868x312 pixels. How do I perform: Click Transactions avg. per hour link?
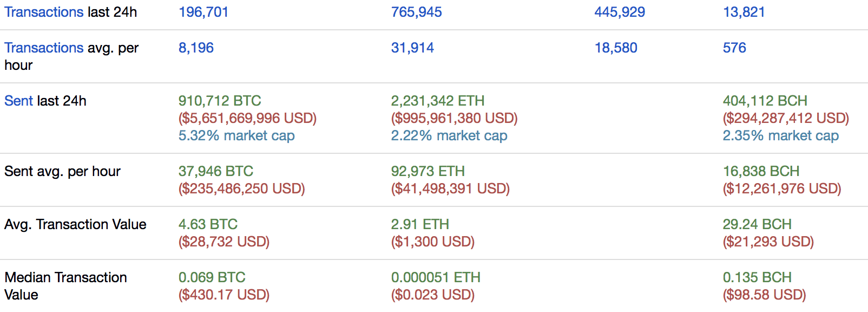[x=44, y=48]
